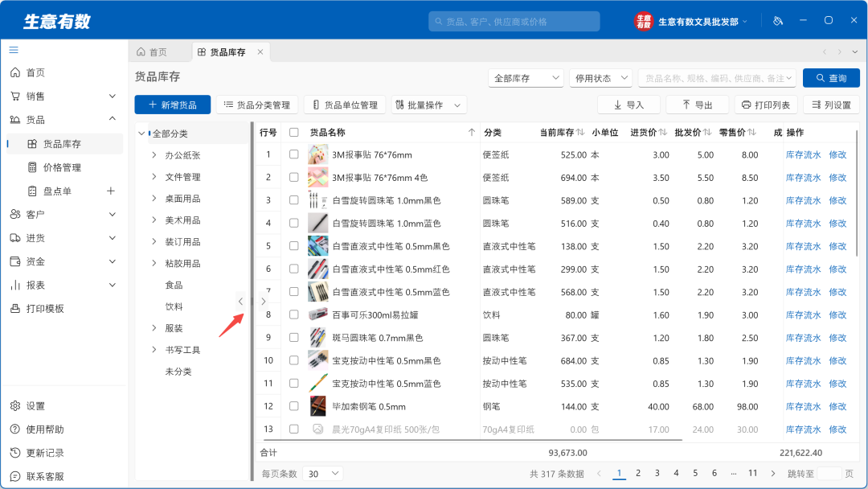Select the 未分类 category
The width and height of the screenshot is (868, 489).
178,371
